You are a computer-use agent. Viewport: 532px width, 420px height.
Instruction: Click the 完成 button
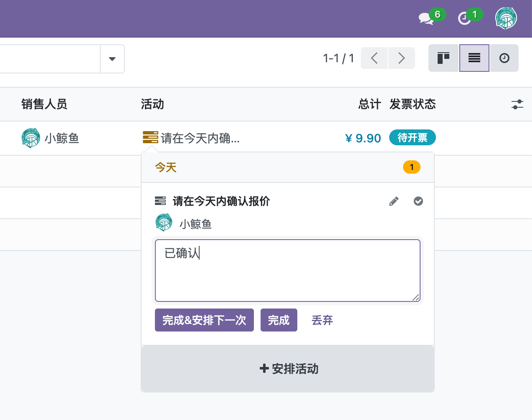[279, 320]
